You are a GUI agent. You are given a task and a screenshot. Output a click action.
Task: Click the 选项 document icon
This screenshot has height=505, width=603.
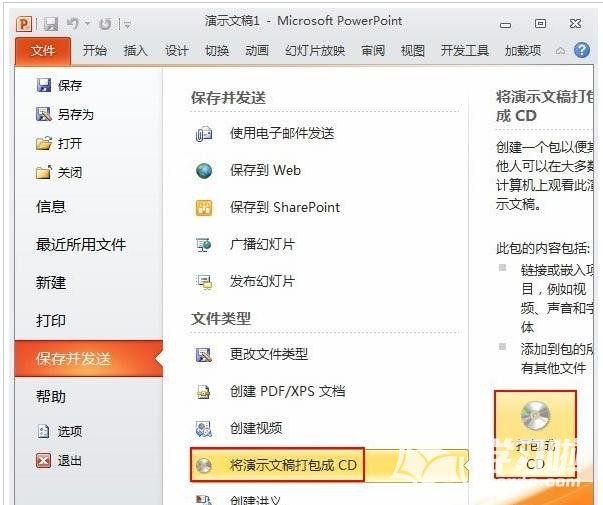[x=43, y=431]
